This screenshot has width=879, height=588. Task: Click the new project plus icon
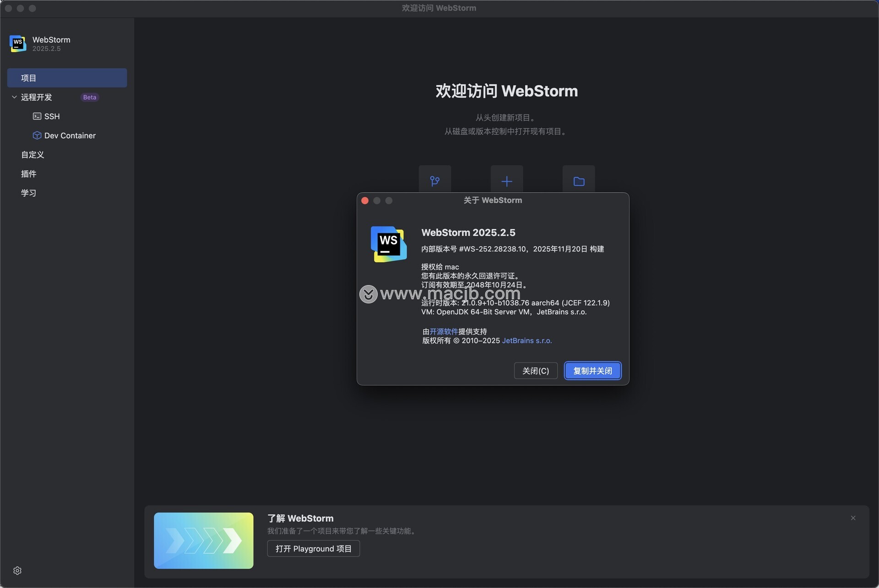point(506,181)
